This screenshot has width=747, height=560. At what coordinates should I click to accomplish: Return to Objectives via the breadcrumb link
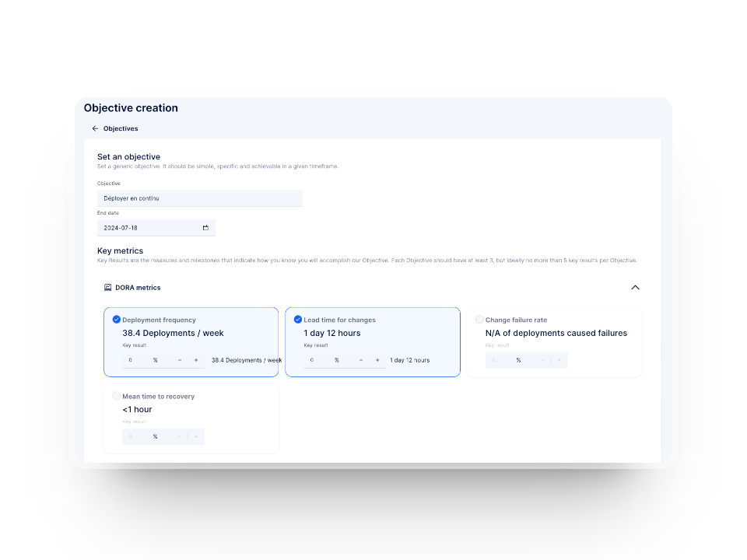pyautogui.click(x=121, y=128)
